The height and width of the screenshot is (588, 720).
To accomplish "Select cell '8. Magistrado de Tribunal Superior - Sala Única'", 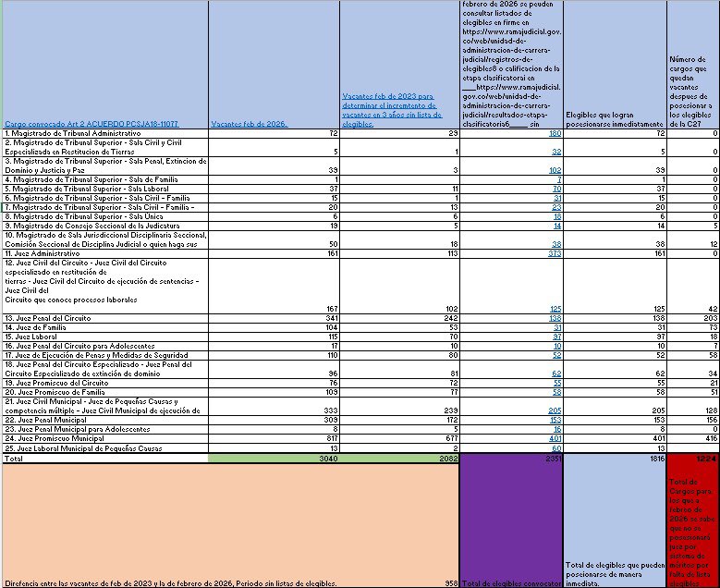I will [105, 216].
